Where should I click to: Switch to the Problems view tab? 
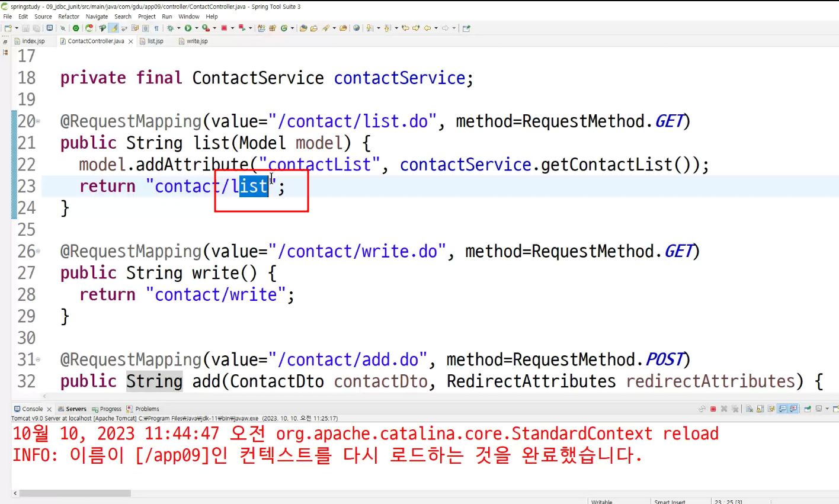[x=143, y=409]
